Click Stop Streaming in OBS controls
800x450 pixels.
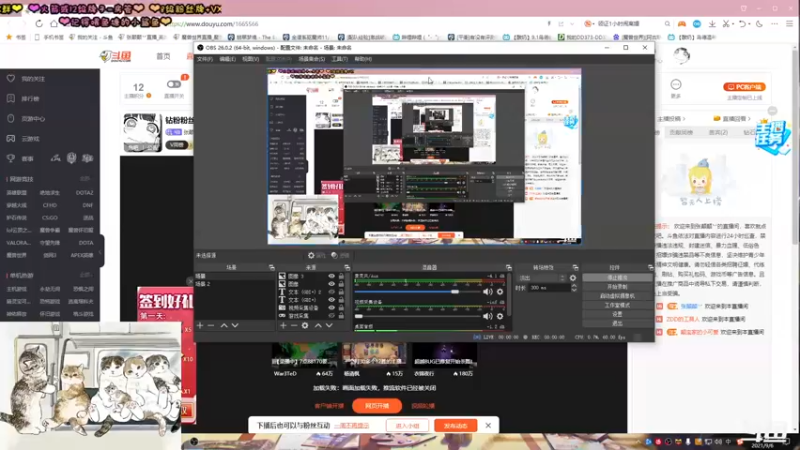(x=617, y=278)
